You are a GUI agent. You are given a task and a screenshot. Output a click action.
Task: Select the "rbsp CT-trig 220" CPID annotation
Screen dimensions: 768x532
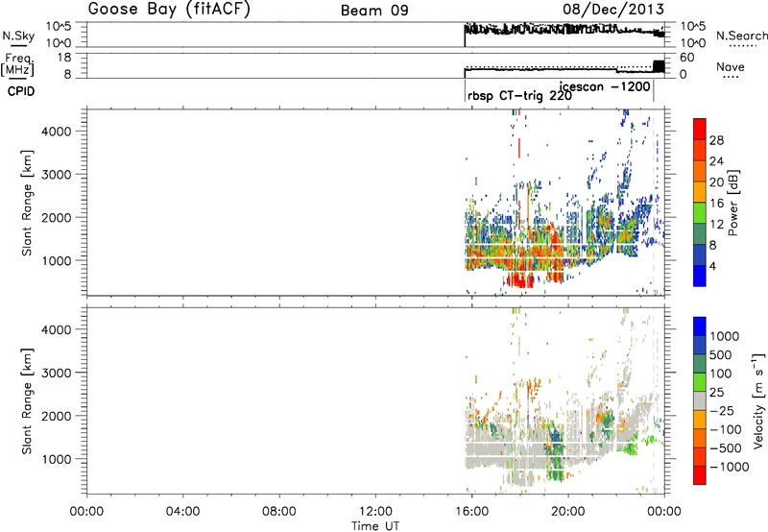(x=519, y=96)
